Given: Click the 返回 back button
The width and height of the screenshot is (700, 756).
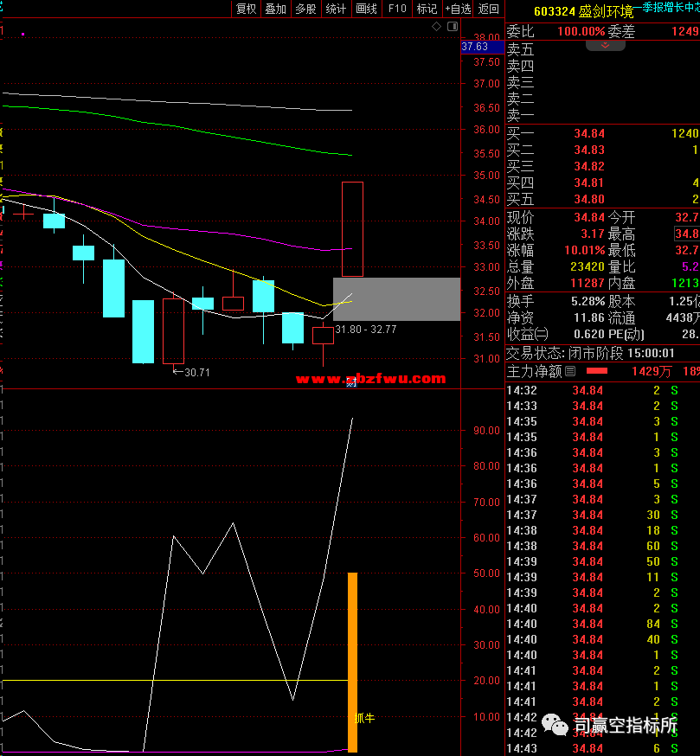Looking at the screenshot, I should point(489,9).
